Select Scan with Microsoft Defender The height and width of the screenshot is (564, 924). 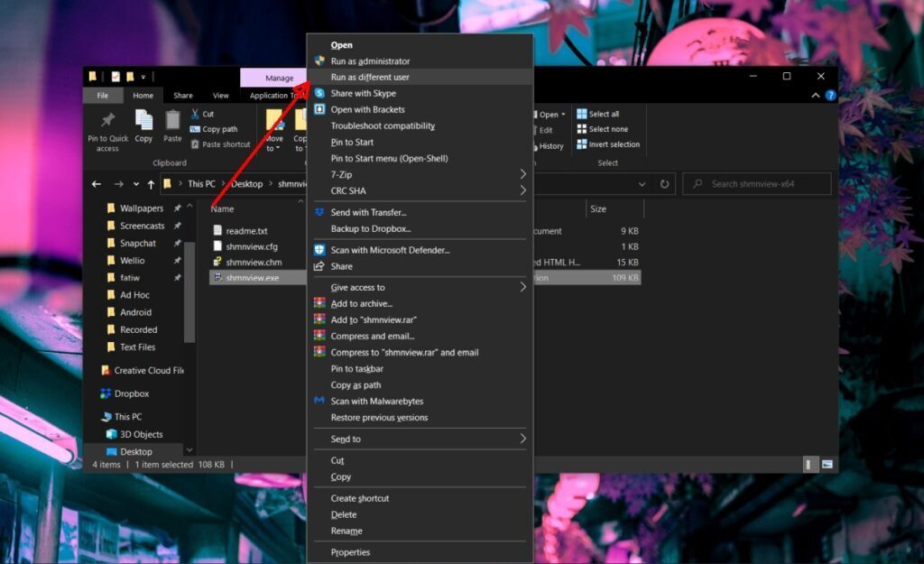390,250
